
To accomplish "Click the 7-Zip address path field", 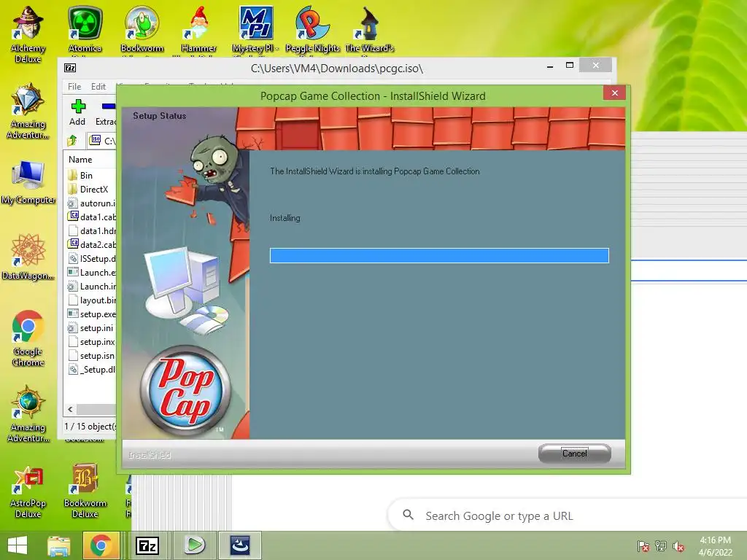I will [102, 141].
